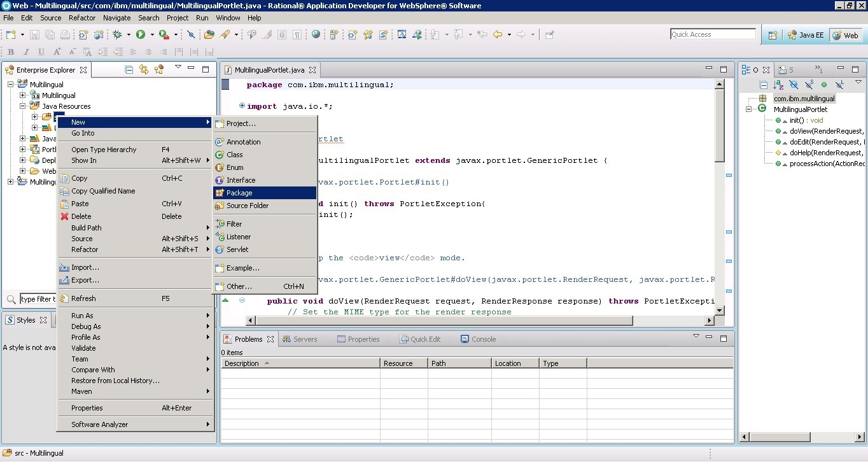The image size is (868, 462).
Task: Open the Run button dropdown arrow
Action: click(x=151, y=35)
